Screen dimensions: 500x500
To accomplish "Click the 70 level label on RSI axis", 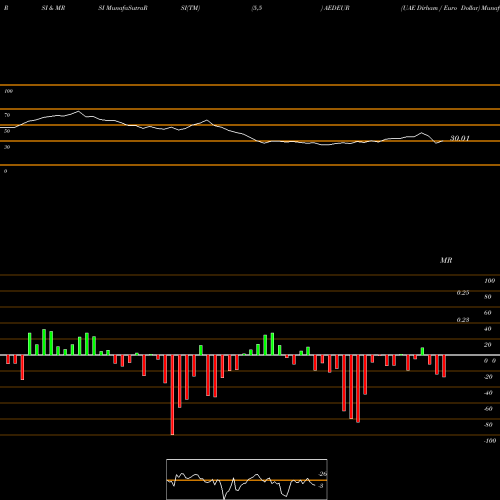I will coord(7,115).
